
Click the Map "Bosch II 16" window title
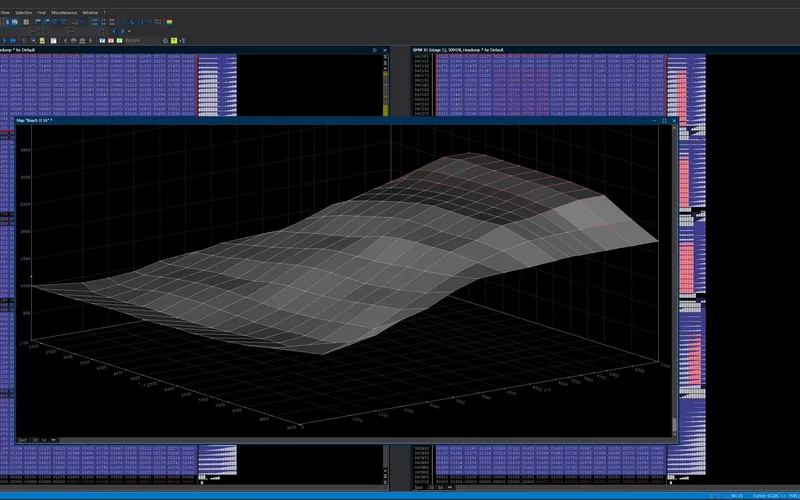coord(34,121)
